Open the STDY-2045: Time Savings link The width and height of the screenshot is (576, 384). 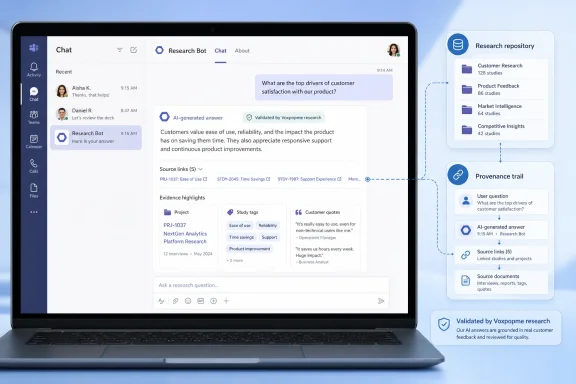point(244,179)
